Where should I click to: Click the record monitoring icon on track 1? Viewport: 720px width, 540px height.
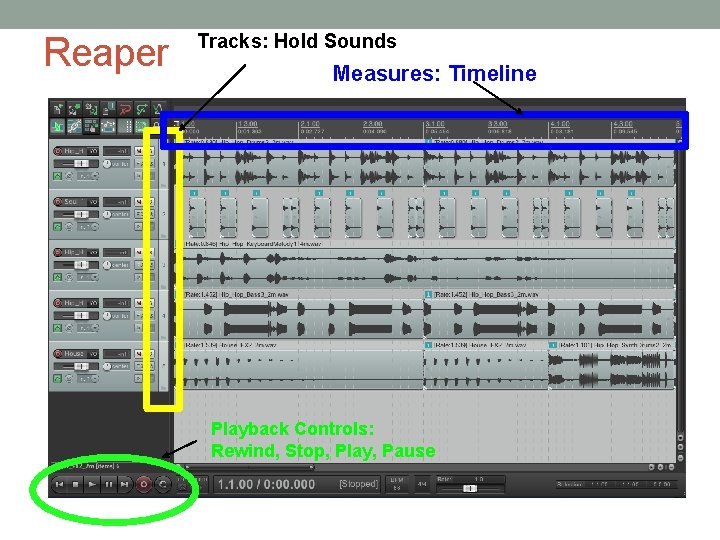tap(69, 176)
